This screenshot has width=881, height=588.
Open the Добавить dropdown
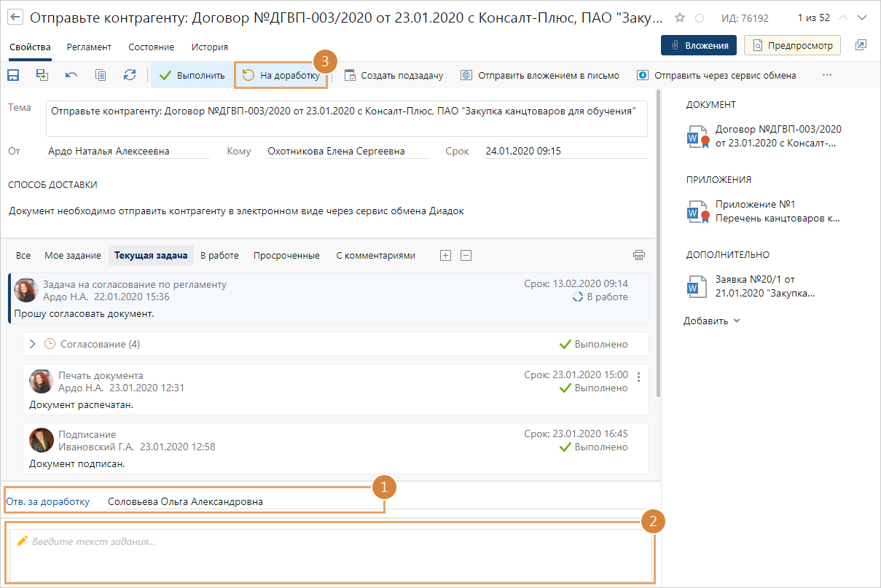711,321
